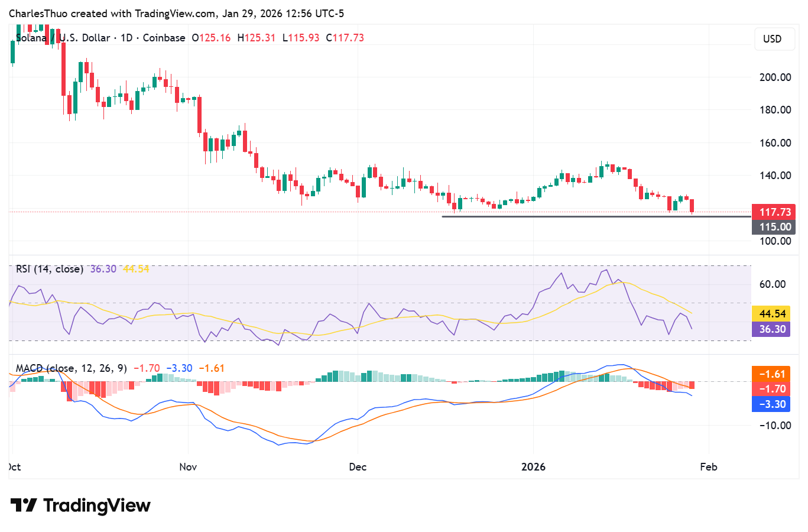808x532 pixels.
Task: Open the USD currency selector
Action: (x=774, y=39)
